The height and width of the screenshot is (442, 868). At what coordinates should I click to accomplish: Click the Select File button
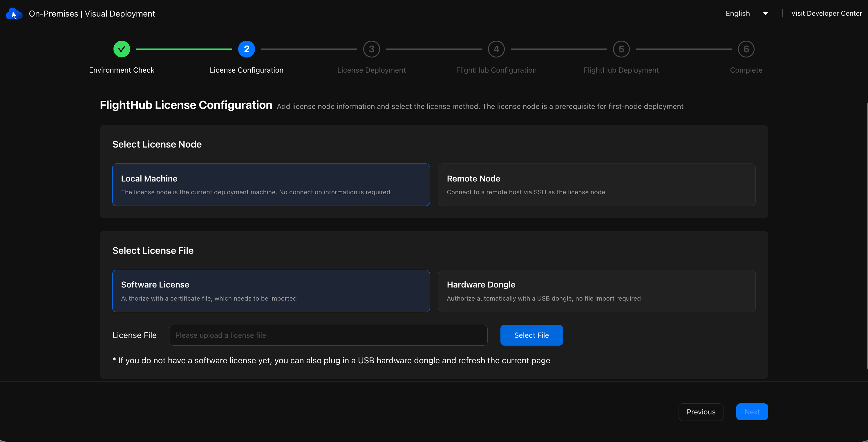click(x=531, y=335)
